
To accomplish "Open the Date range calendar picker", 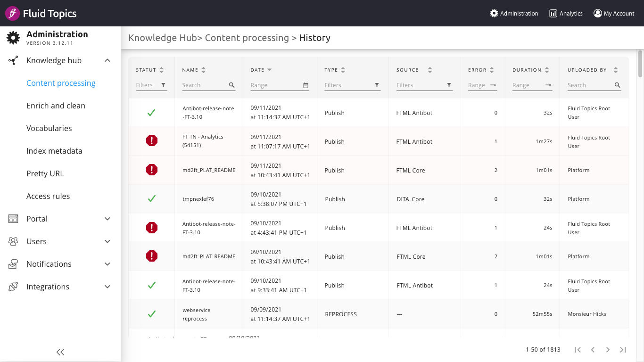I will tap(305, 85).
